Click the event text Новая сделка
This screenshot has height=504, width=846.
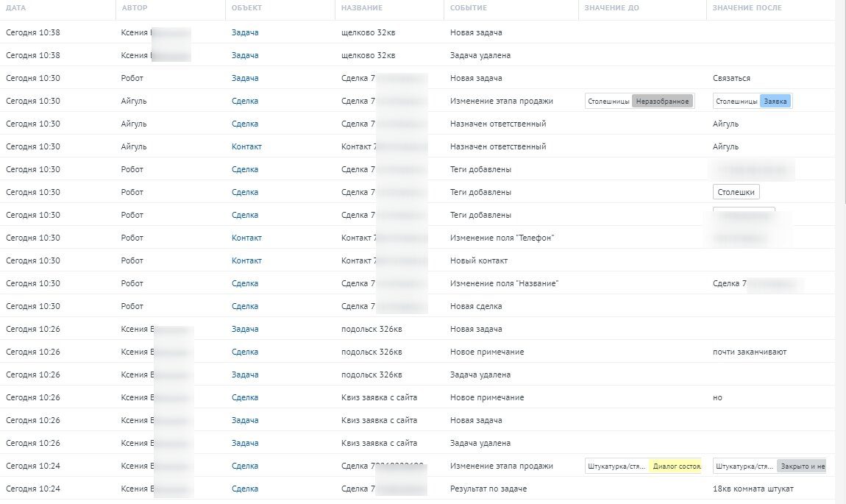click(476, 306)
